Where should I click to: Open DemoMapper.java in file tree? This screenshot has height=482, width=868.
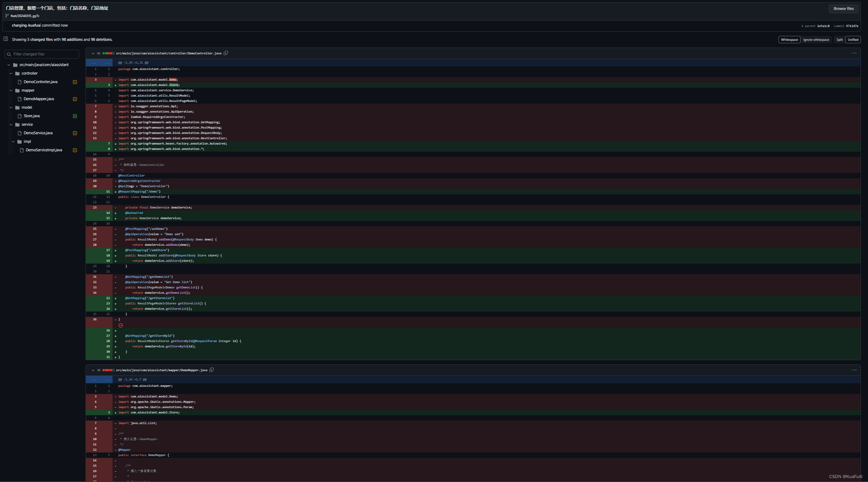click(39, 99)
